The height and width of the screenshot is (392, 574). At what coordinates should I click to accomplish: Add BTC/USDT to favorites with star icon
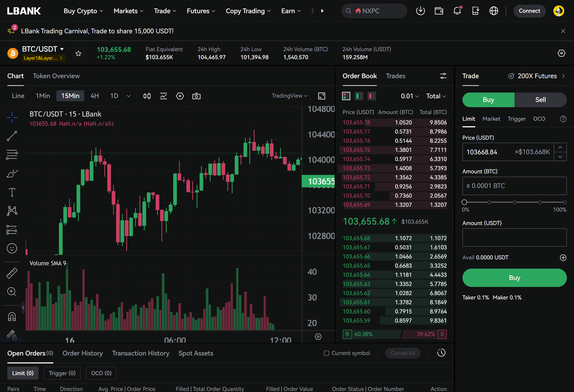78,53
